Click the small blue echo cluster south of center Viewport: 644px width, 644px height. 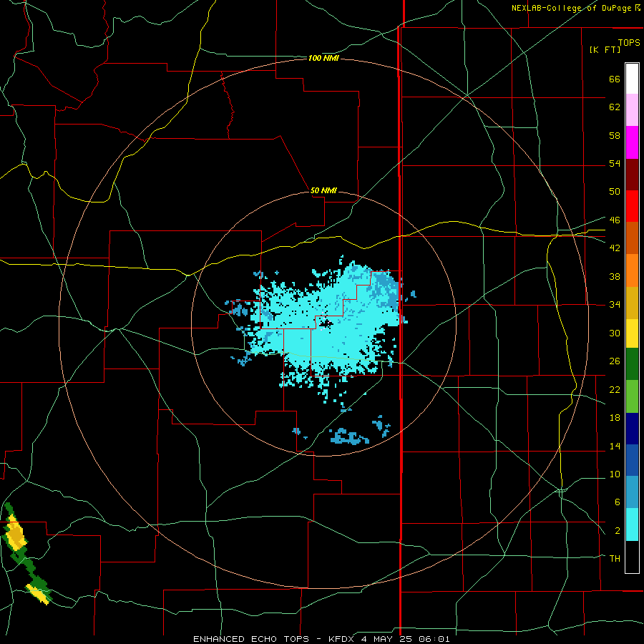(x=349, y=436)
